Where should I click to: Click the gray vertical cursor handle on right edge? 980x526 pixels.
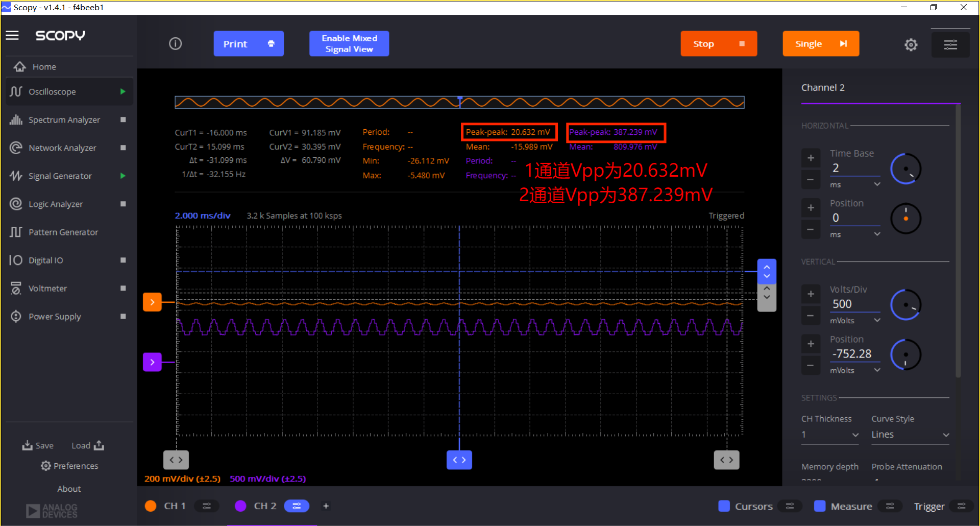pos(767,298)
